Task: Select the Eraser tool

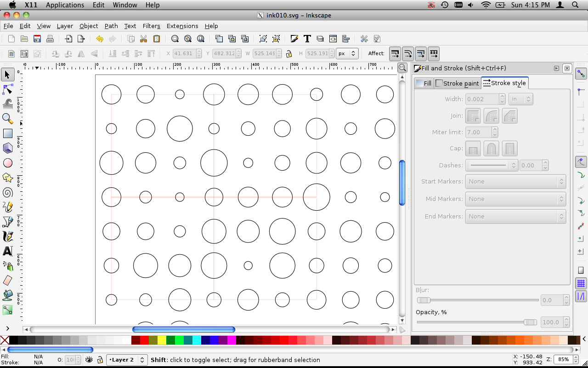Action: (7, 281)
